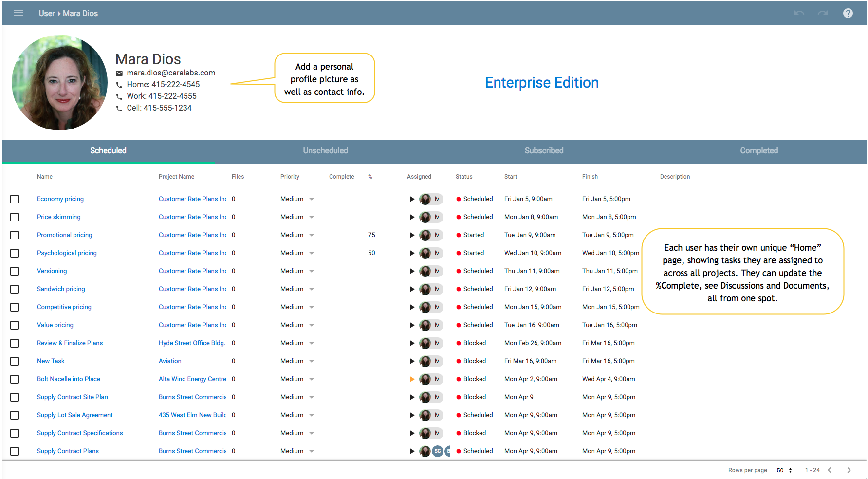Switch to the Unscheduled tab
Viewport: 868px width, 479px height.
[x=325, y=151]
